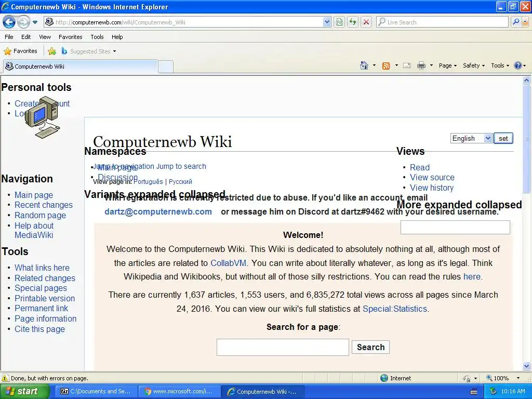Open the Help menu
The image size is (532, 399).
[117, 37]
